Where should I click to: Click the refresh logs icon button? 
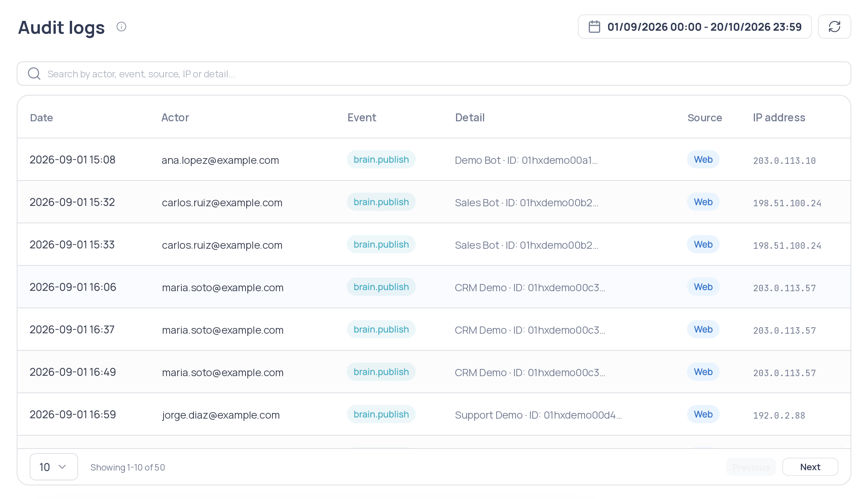point(834,27)
